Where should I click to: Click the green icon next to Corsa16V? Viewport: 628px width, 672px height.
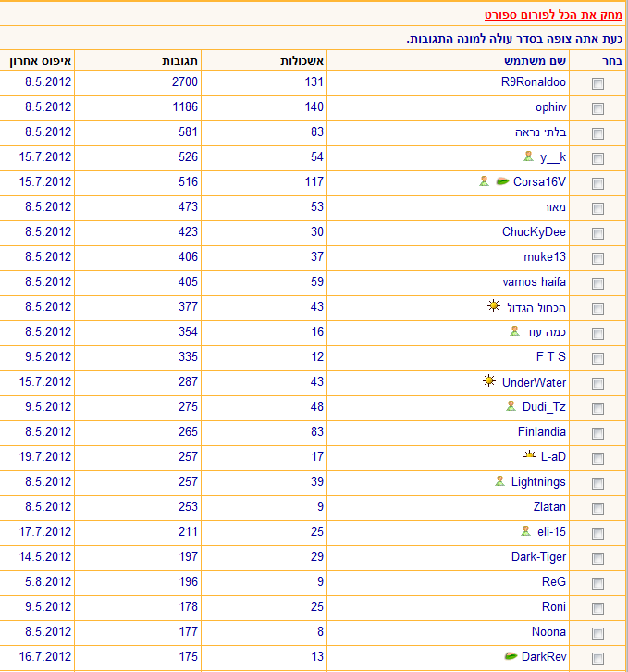pos(502,181)
